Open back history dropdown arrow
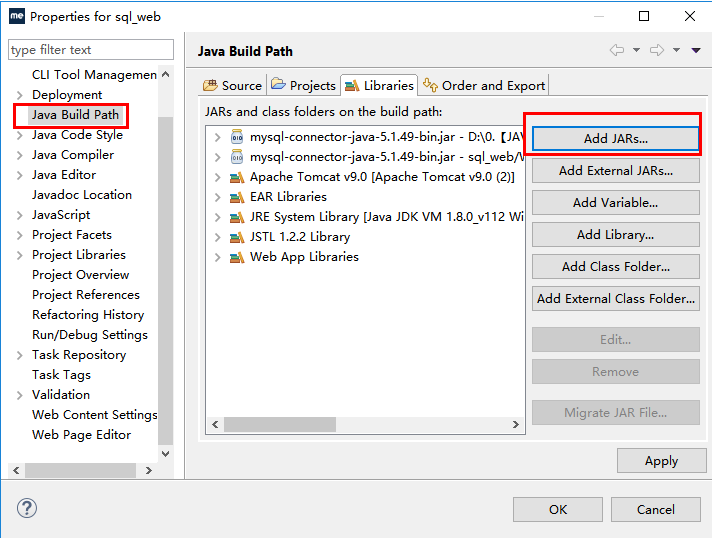712x538 pixels. (637, 50)
